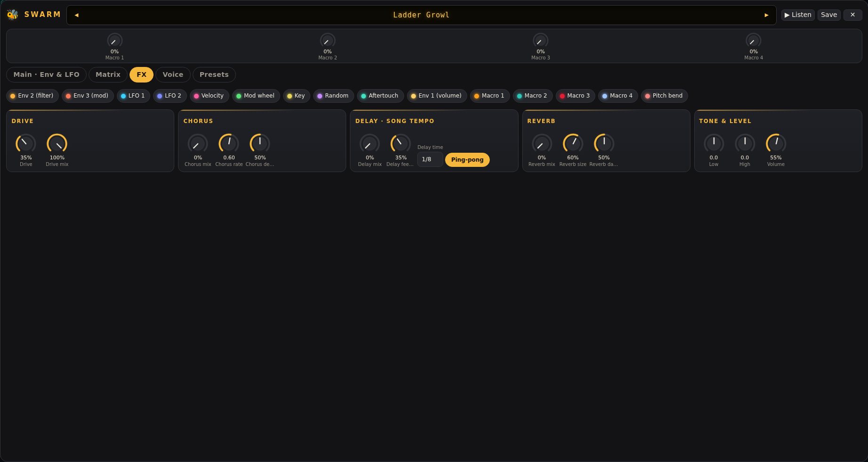Select the Macro 3 modulation source chip
Screen dimensions: 868x462
[x=575, y=96]
